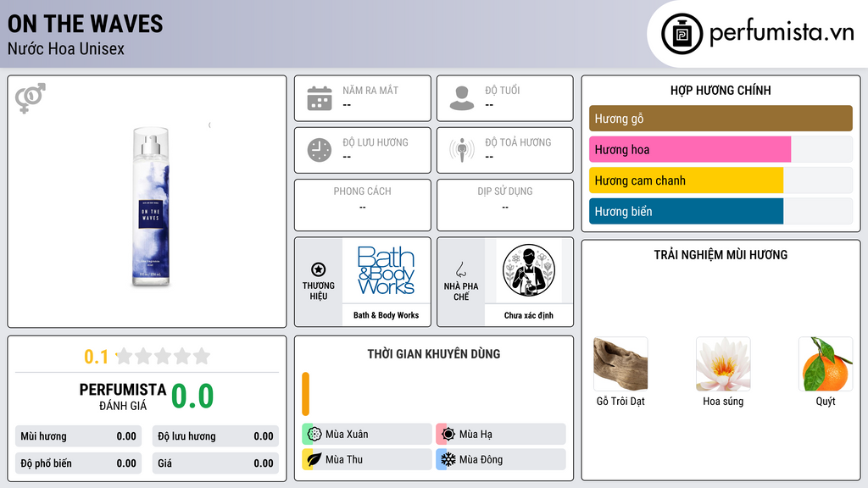The width and height of the screenshot is (868, 488).
Task: Click the Chưa xác định perfumer label
Action: 529,315
